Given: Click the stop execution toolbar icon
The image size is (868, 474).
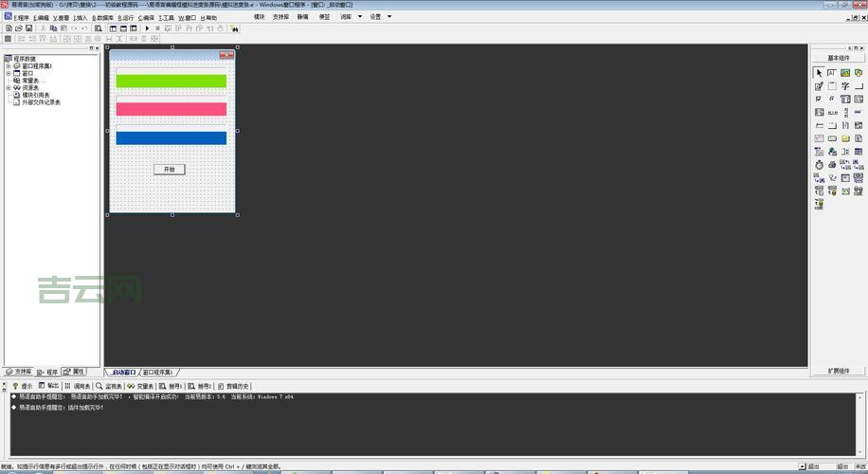Looking at the screenshot, I should pos(158,28).
